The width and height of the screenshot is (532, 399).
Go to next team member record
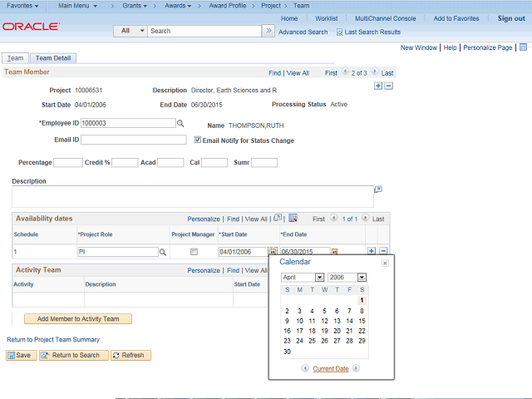(375, 73)
